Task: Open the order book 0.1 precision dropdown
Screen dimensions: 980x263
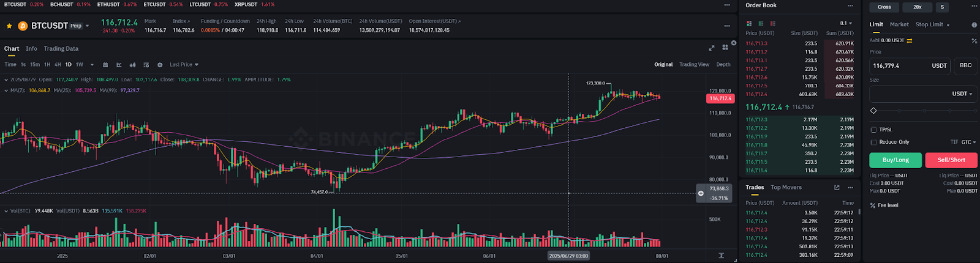Action: point(846,23)
